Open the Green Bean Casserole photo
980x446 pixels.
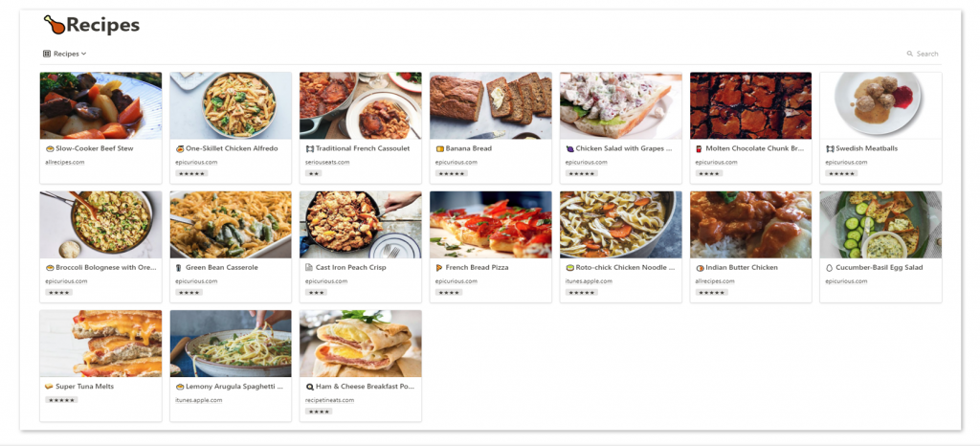tap(231, 225)
